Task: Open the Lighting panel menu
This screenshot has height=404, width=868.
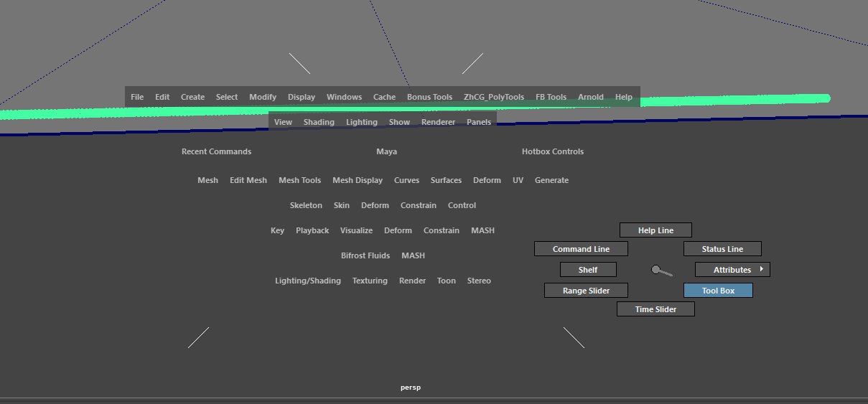Action: point(362,122)
